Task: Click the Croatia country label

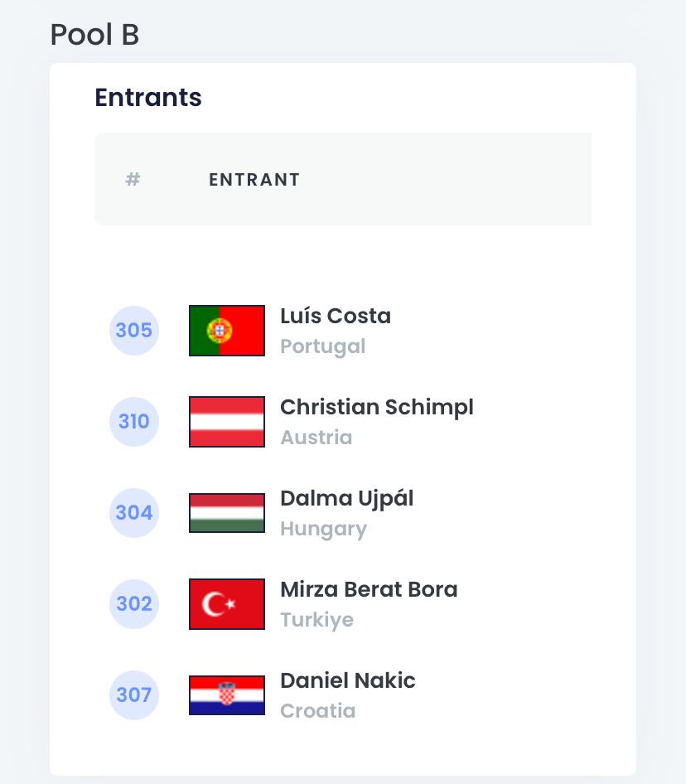Action: click(x=318, y=711)
